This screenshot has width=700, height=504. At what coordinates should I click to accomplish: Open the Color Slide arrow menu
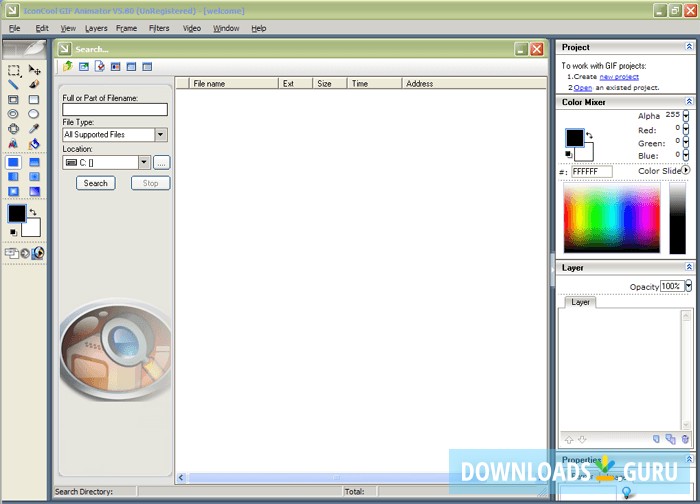[686, 170]
